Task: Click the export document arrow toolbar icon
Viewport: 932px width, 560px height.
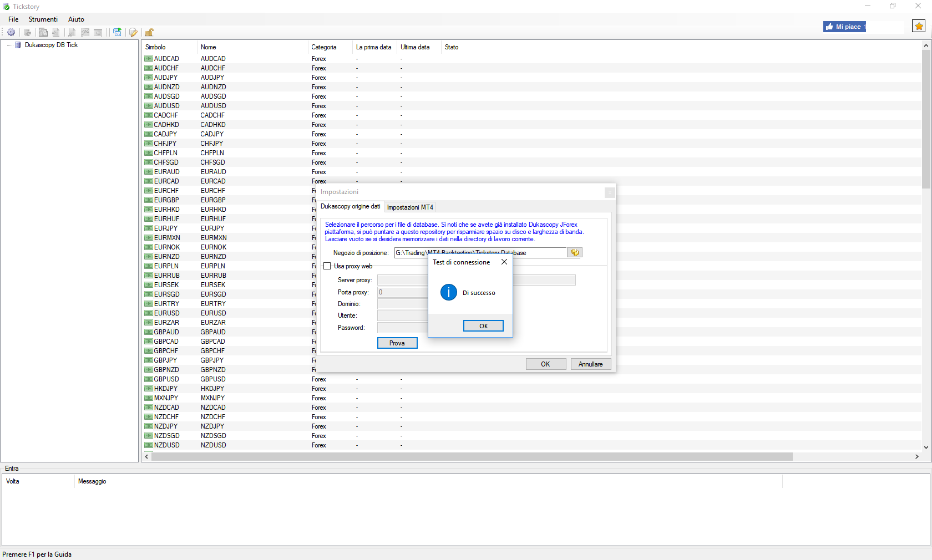Action: point(56,32)
